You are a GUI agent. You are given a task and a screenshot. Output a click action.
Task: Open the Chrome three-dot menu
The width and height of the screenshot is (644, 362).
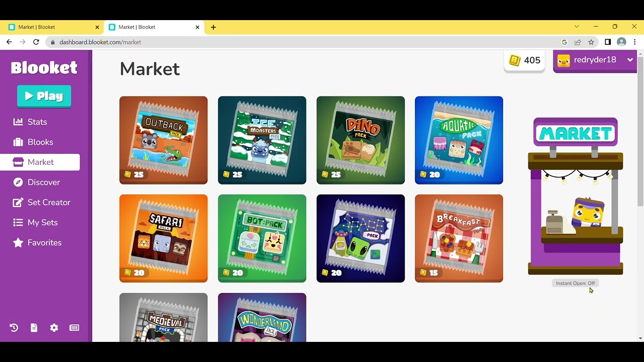[635, 42]
